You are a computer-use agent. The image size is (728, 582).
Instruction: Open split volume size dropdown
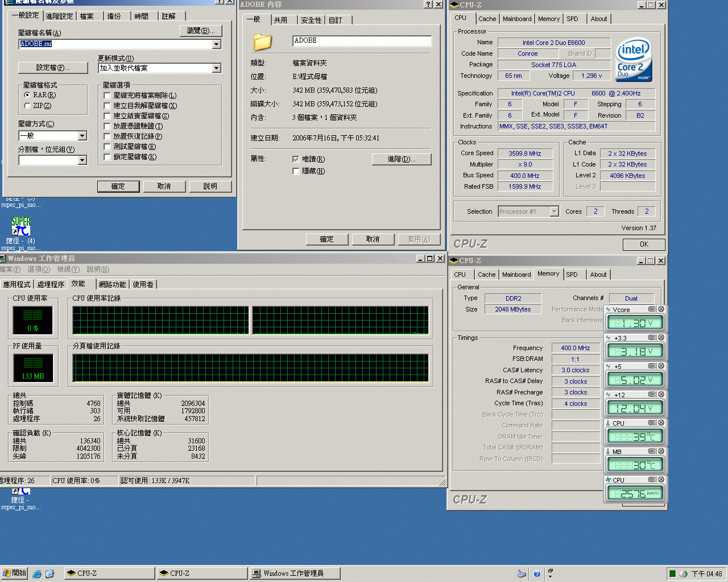[x=82, y=160]
